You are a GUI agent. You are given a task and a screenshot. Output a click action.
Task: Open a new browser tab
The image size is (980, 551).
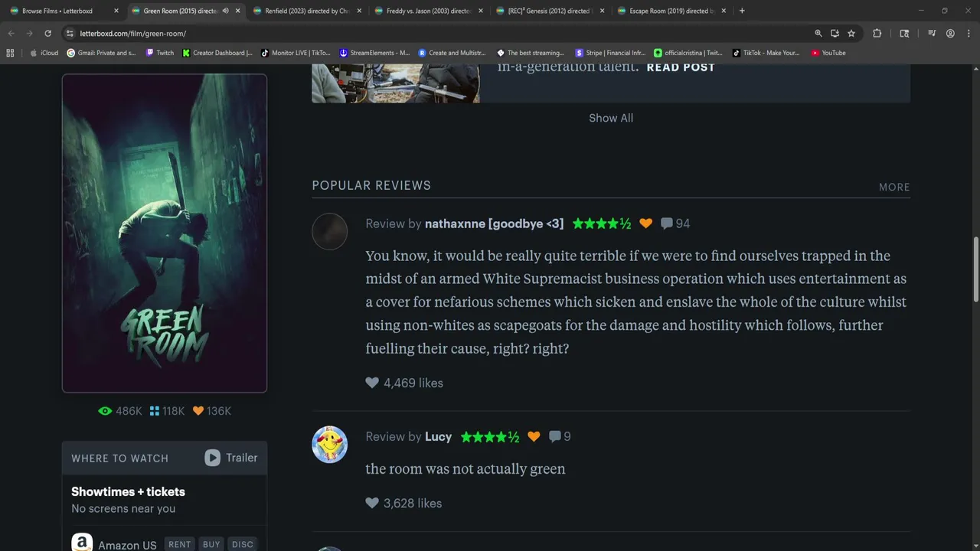pyautogui.click(x=742, y=11)
